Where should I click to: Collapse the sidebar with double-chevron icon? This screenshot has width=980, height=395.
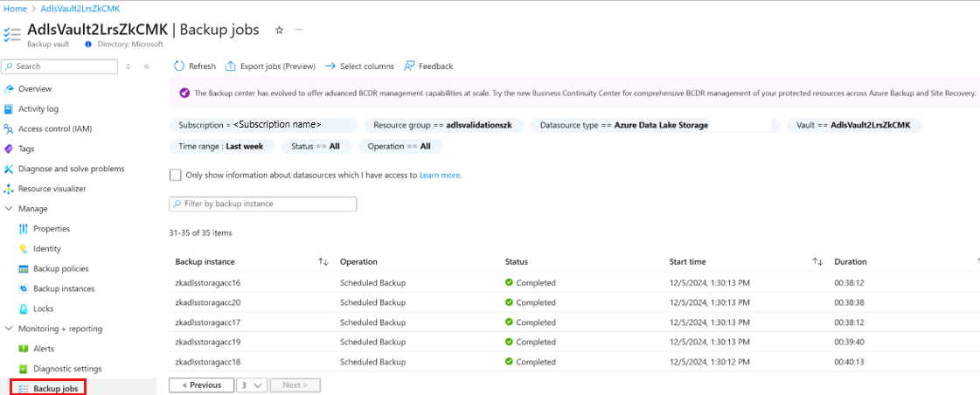pyautogui.click(x=147, y=66)
